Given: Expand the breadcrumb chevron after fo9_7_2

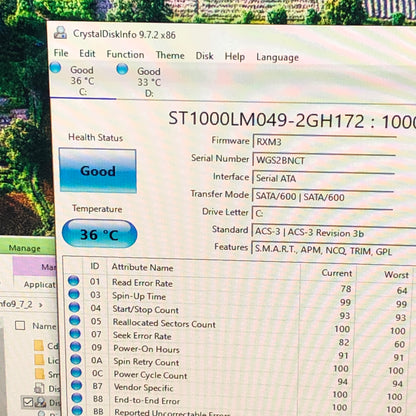Looking at the screenshot, I should coord(41,305).
